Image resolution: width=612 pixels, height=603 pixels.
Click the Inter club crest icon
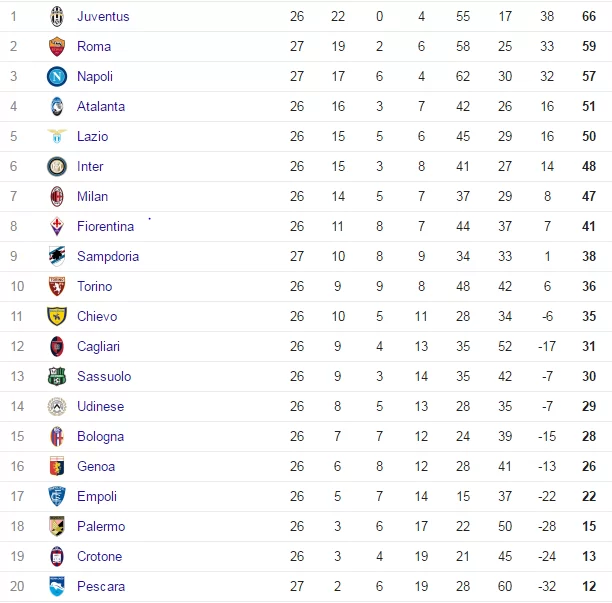pyautogui.click(x=56, y=166)
